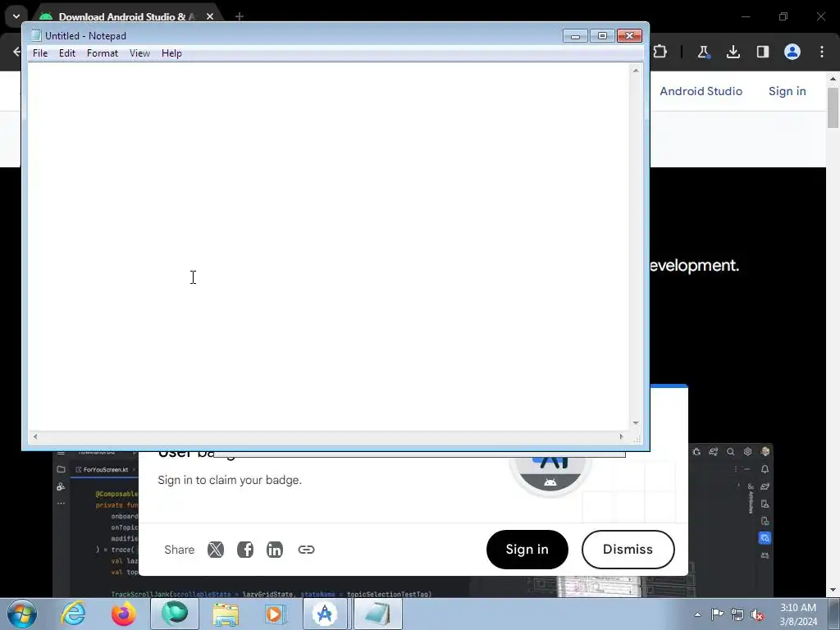840x630 pixels.
Task: Close the Untitled Notepad window
Action: pos(629,36)
